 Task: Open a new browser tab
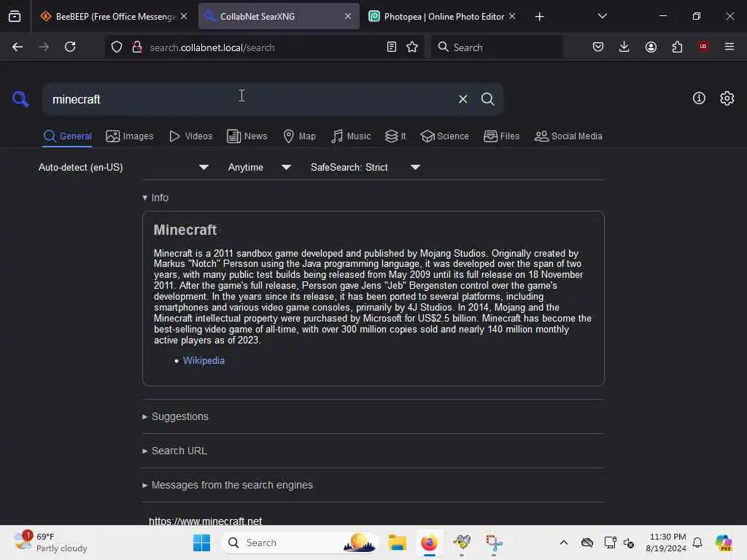pyautogui.click(x=539, y=17)
